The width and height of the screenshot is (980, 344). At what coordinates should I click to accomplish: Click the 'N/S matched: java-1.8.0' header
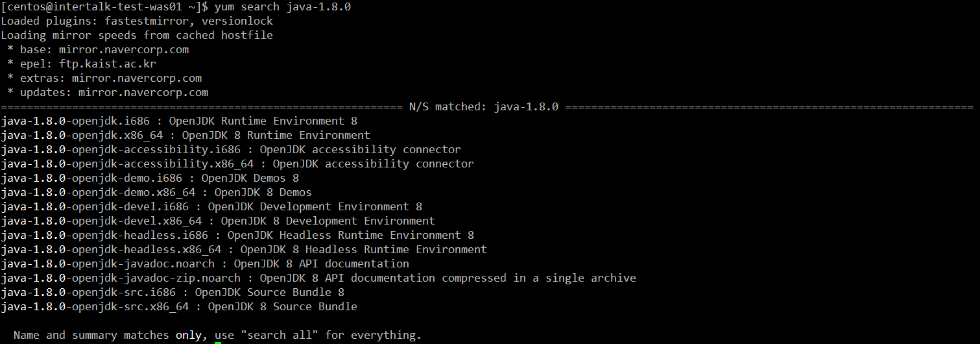[x=484, y=107]
